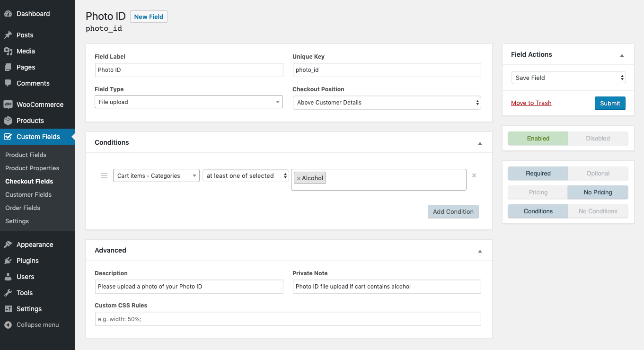The image size is (644, 350).
Task: Open the Checkout Position dropdown
Action: click(x=387, y=102)
